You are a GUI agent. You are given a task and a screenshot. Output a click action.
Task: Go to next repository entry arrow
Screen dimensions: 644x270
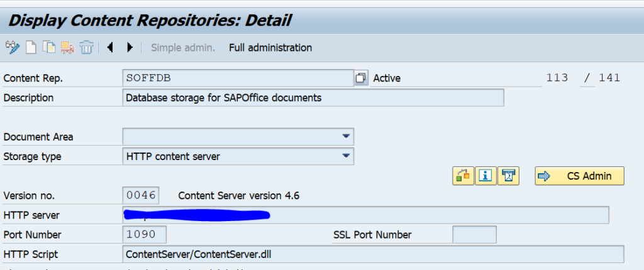click(x=130, y=48)
